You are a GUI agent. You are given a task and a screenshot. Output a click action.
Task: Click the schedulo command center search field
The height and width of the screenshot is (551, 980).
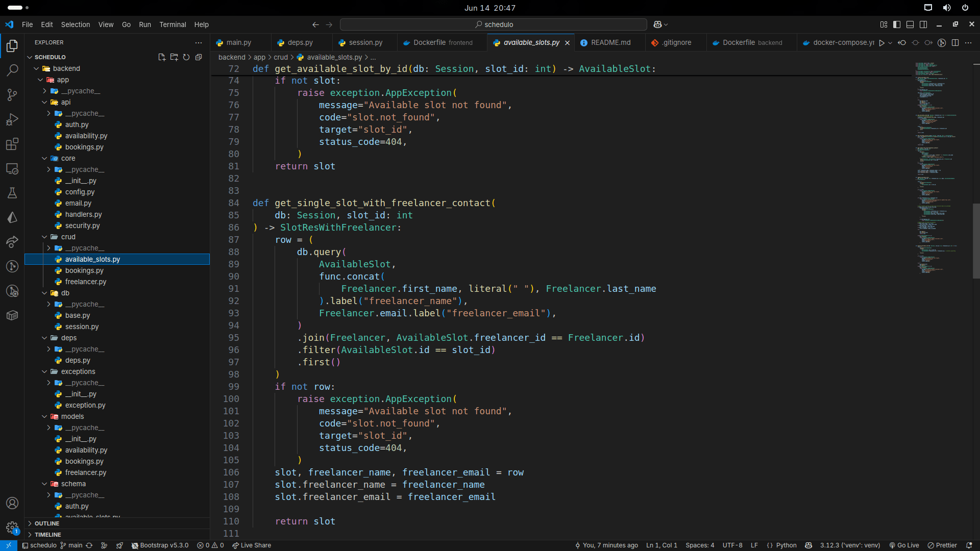click(x=494, y=24)
